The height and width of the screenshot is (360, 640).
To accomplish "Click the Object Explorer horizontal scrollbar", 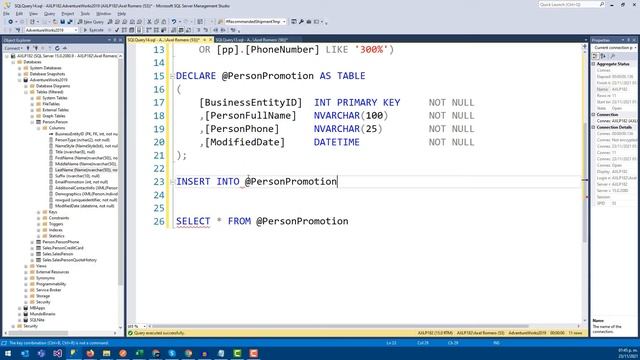I will point(60,333).
